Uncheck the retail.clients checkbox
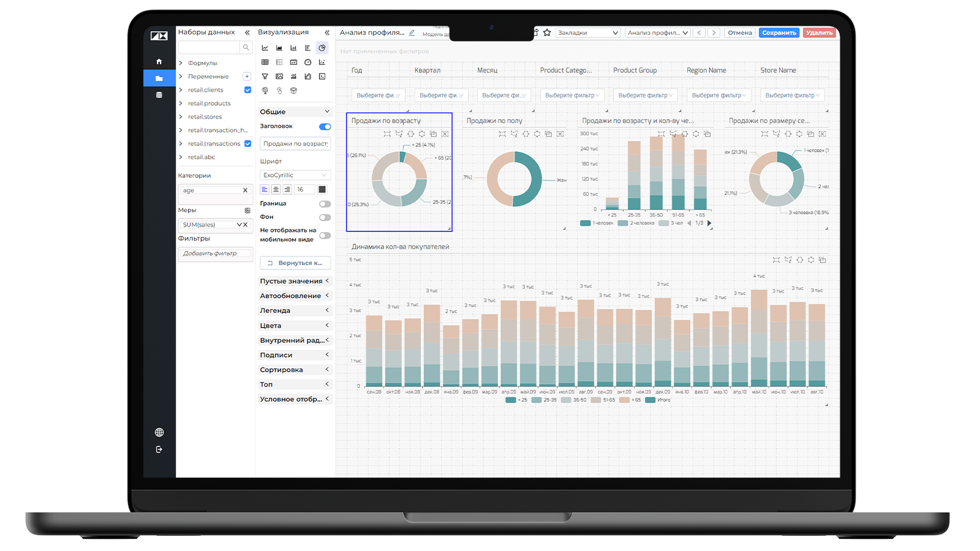This screenshot has height=551, width=980. pyautogui.click(x=247, y=90)
